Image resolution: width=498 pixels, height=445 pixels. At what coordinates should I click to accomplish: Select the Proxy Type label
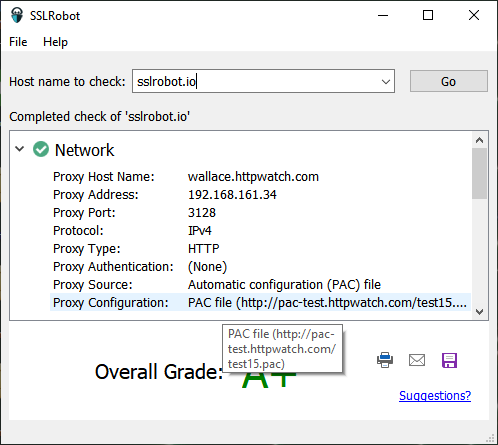(x=87, y=249)
